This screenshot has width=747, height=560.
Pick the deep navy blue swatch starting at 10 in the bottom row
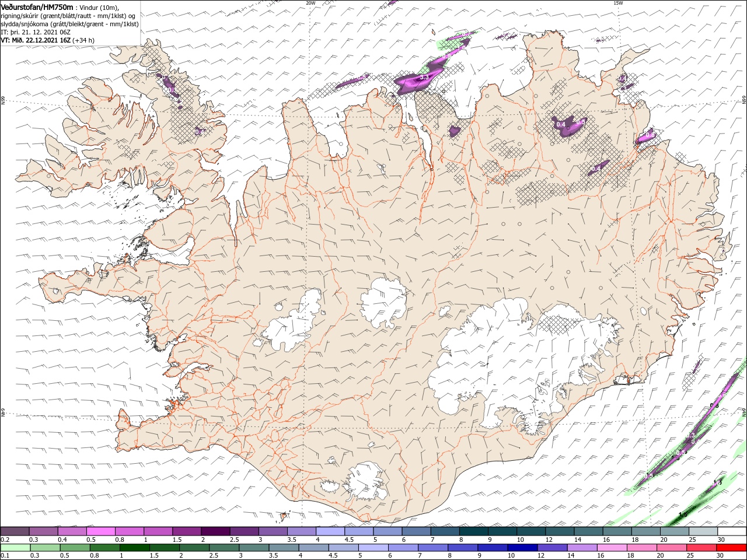pos(523,548)
